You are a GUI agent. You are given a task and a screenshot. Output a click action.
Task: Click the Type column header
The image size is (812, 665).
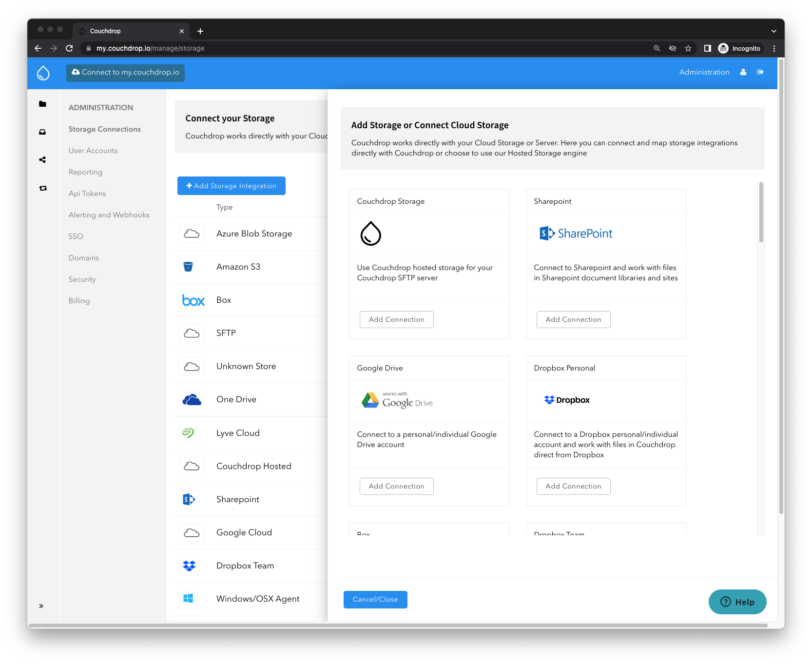pyautogui.click(x=224, y=207)
